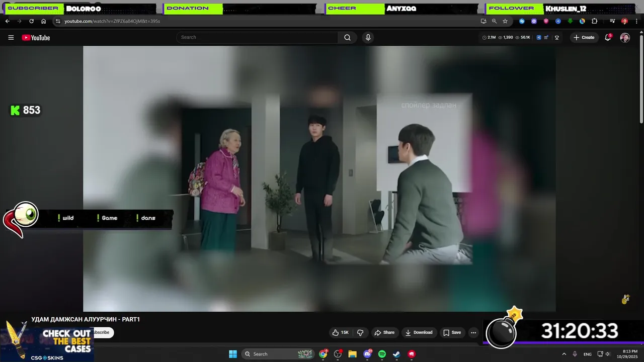Open the browser home page
Image resolution: width=644 pixels, height=362 pixels.
(43, 21)
